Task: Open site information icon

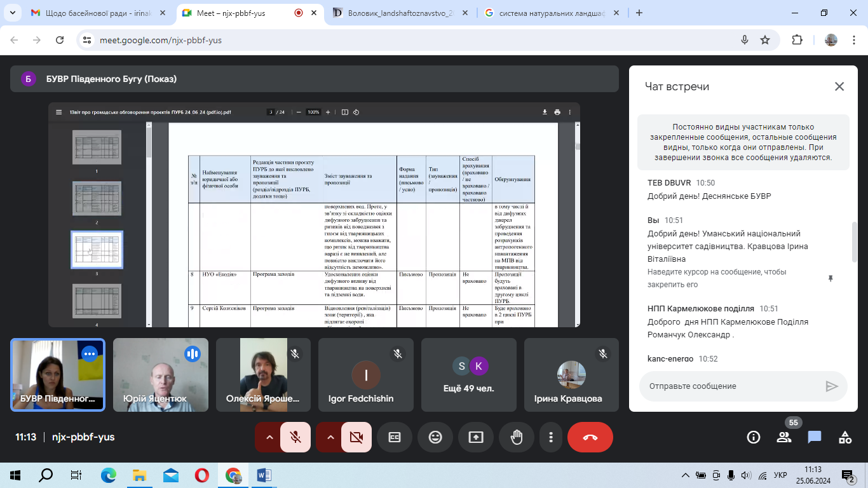Action: tap(87, 40)
